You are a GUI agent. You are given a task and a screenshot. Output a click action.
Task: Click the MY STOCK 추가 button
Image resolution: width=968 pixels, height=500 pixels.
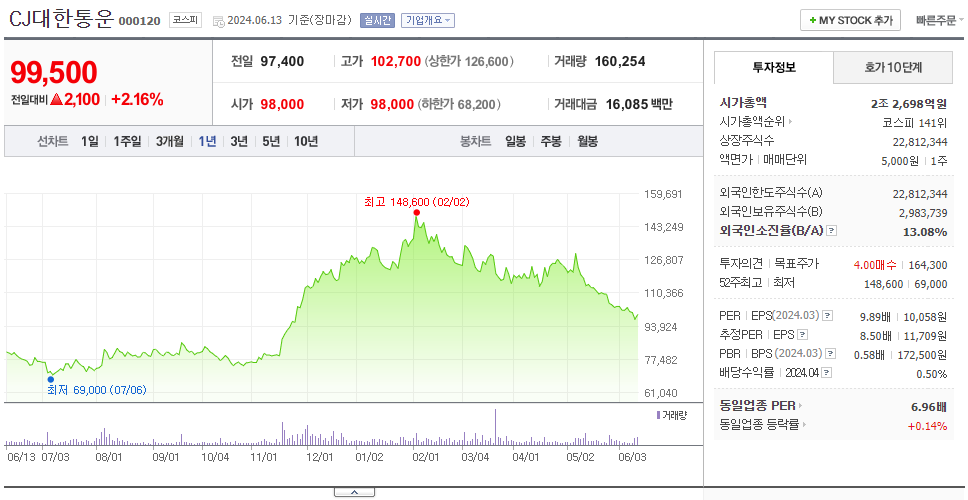coord(850,20)
